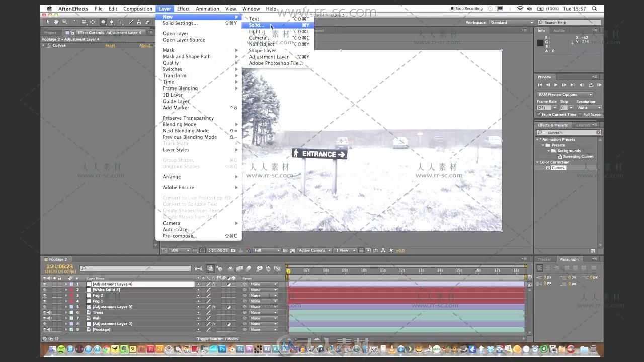The height and width of the screenshot is (362, 644).
Task: Open the Graph Editor from timeline
Action: coord(277,268)
